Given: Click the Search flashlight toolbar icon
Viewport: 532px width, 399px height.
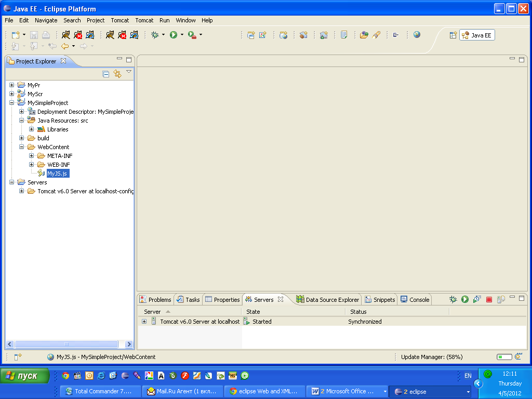Looking at the screenshot, I should (x=376, y=35).
